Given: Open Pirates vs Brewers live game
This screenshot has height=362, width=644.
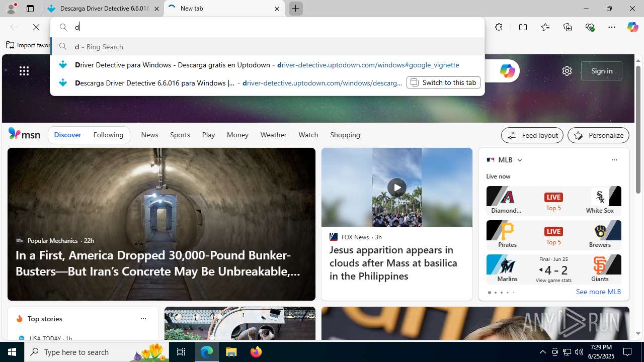Looking at the screenshot, I should click(x=553, y=235).
